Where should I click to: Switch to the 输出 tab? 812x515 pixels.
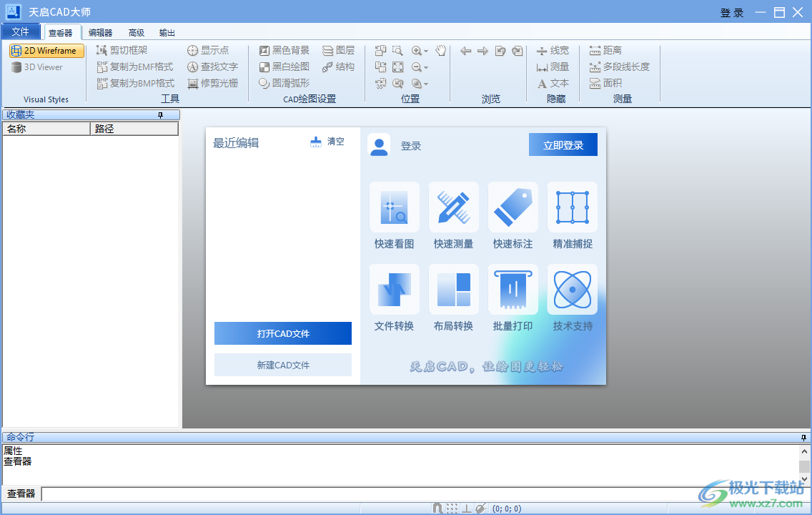coord(167,33)
